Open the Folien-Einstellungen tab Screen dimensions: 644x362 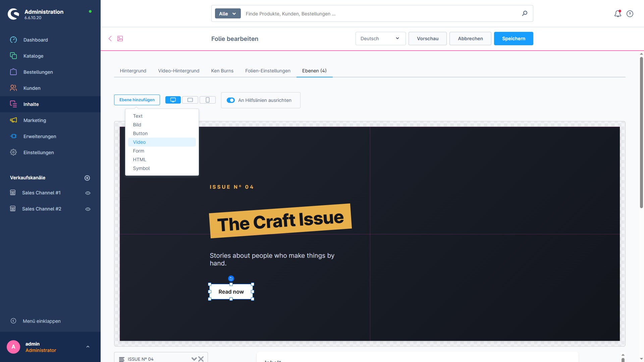[x=268, y=71]
